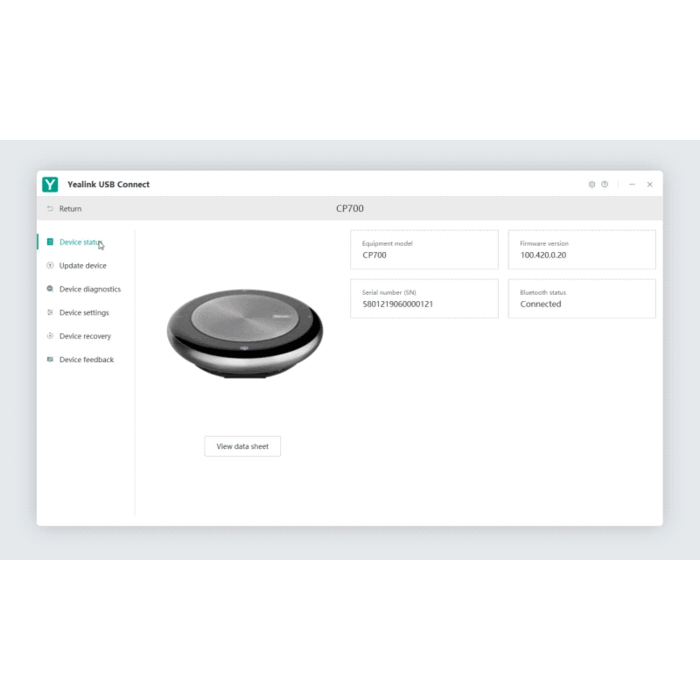This screenshot has width=700, height=700.
Task: Click the Update device sidebar icon
Action: tap(50, 266)
